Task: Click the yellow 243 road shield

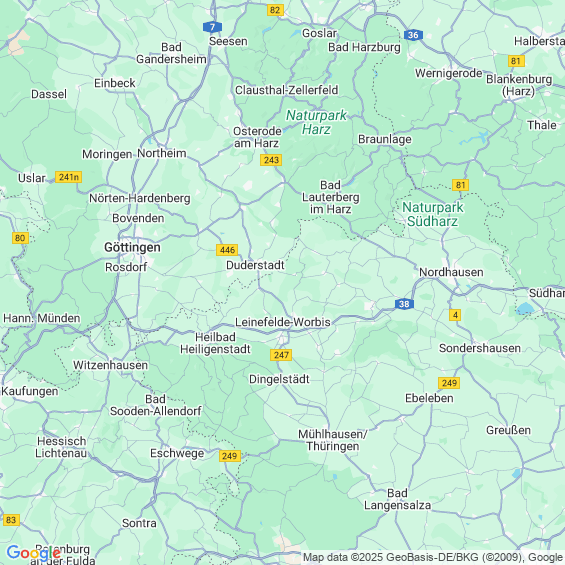Action: click(x=271, y=160)
